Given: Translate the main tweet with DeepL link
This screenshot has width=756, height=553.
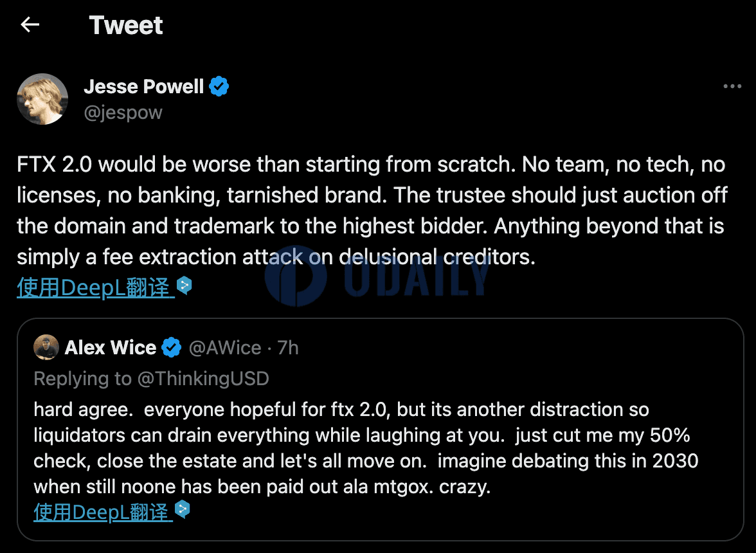Looking at the screenshot, I should (95, 287).
